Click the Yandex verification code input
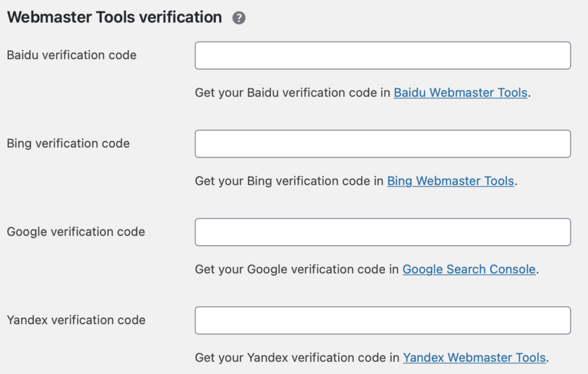The width and height of the screenshot is (588, 374). point(382,320)
